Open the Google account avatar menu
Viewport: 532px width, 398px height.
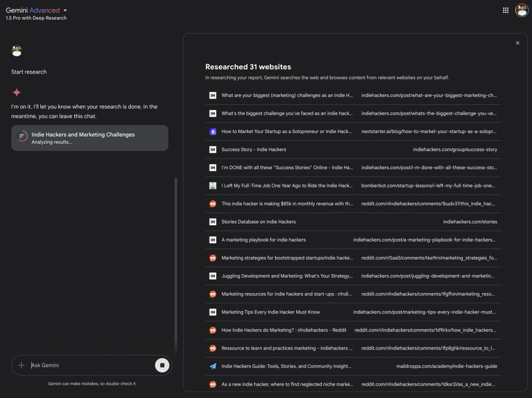521,10
